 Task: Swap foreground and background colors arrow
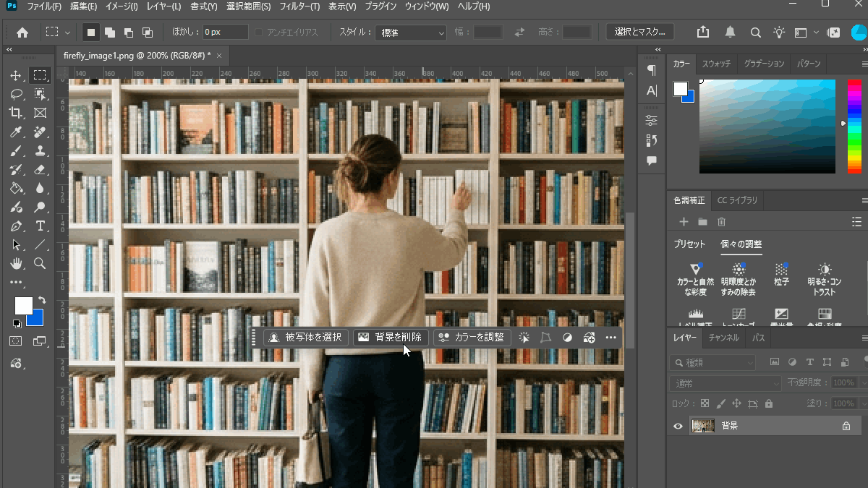41,300
